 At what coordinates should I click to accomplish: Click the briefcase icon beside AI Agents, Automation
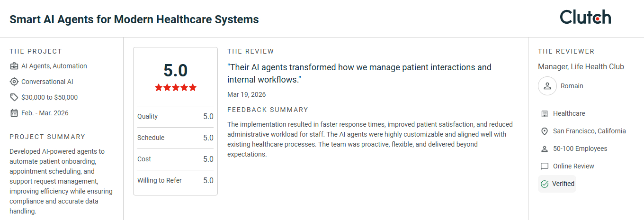pyautogui.click(x=14, y=66)
